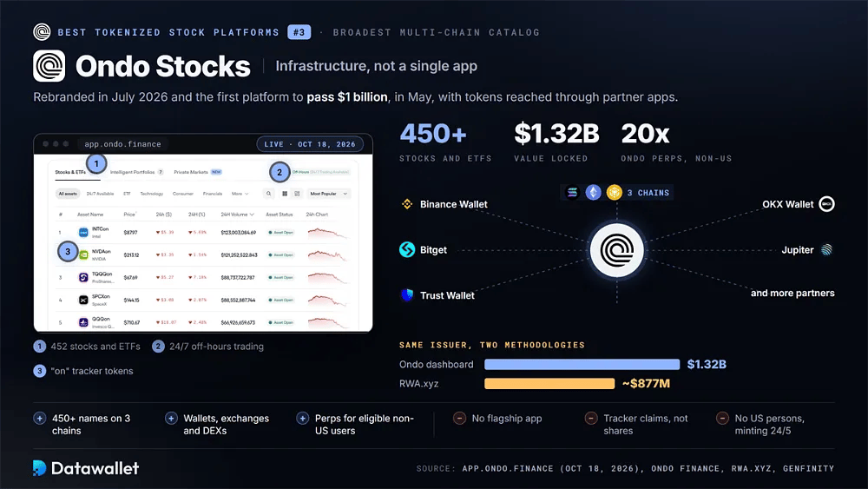This screenshot has width=868, height=489.
Task: Open the Most Popular sort dropdown
Action: tap(329, 194)
